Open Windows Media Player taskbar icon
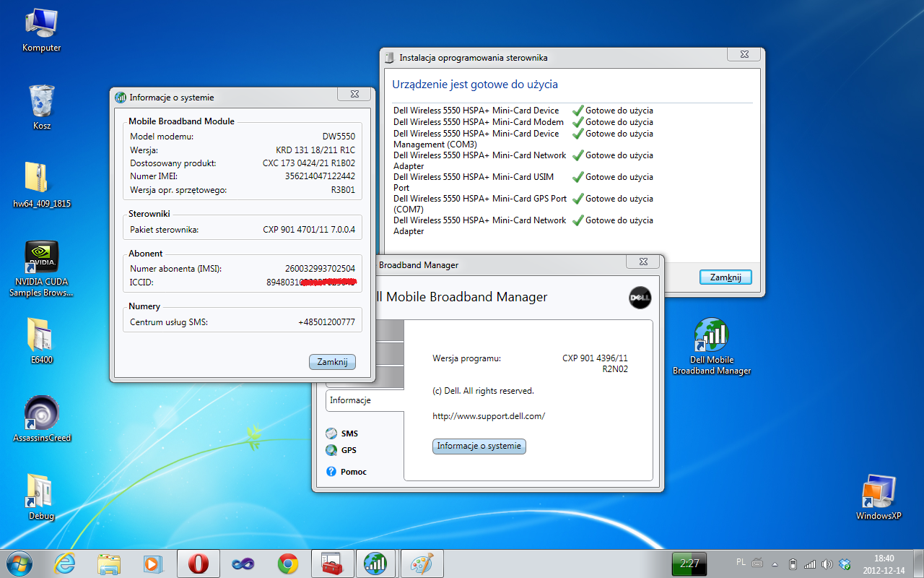 pyautogui.click(x=152, y=564)
